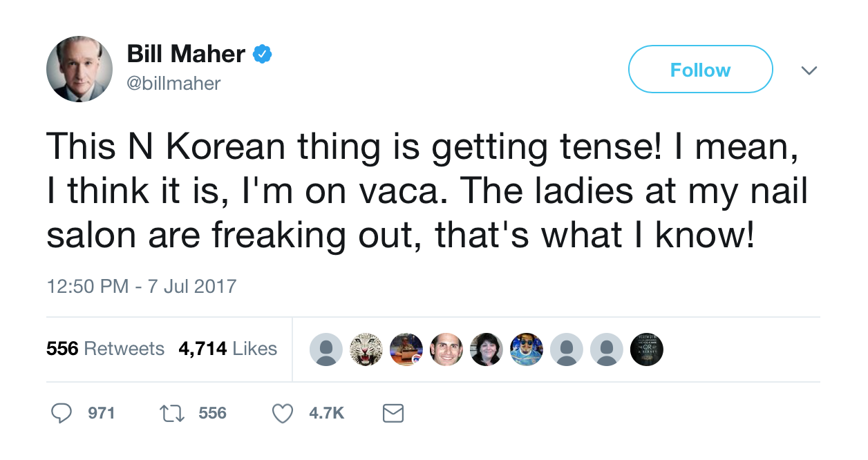Open the sunglasses blue shirt liker avatar
This screenshot has width=868, height=460.
[x=527, y=349]
